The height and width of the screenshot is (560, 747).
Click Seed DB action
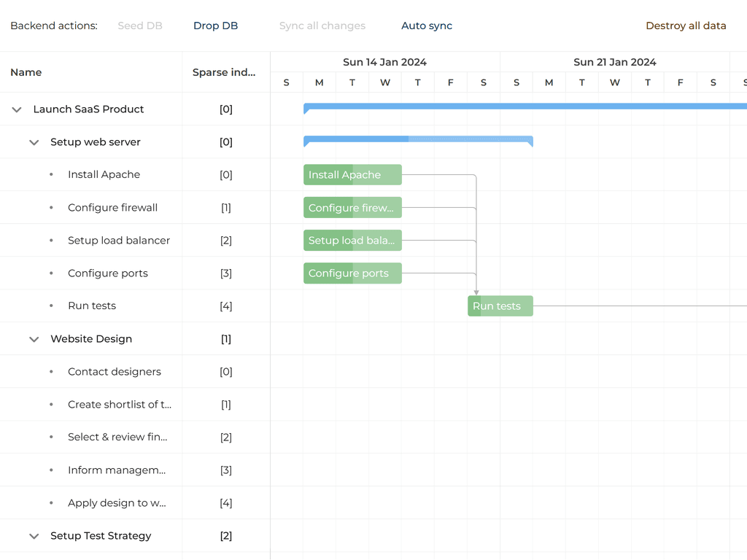tap(139, 25)
